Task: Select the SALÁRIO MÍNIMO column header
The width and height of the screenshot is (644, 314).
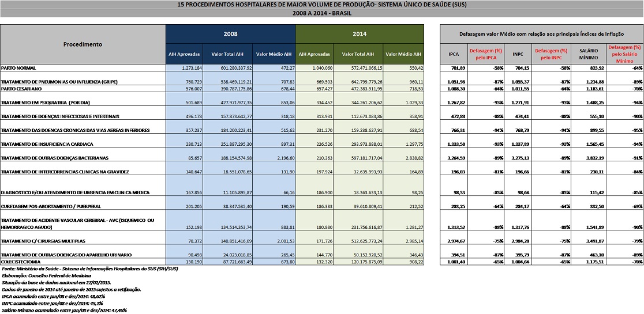Action: click(x=589, y=54)
